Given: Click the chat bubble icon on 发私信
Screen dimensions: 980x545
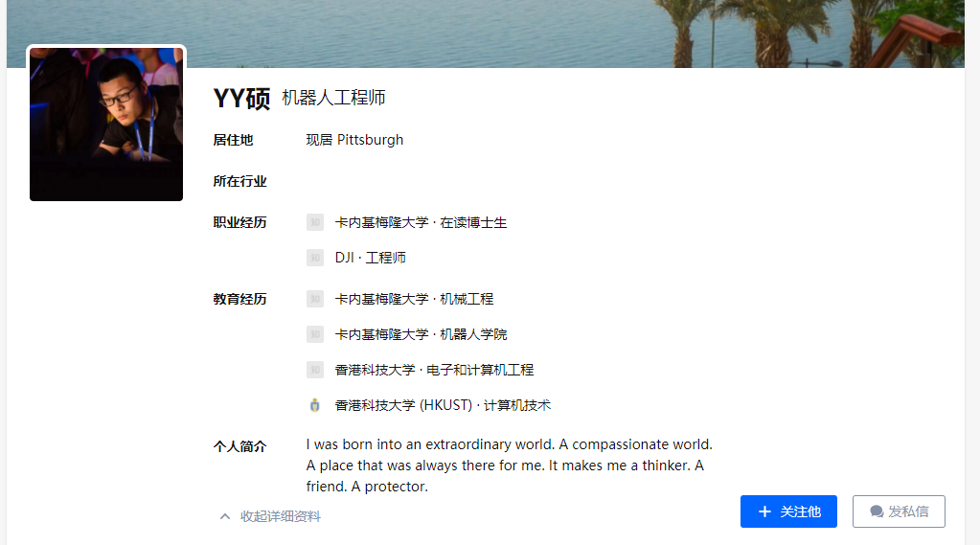Looking at the screenshot, I should pyautogui.click(x=877, y=511).
